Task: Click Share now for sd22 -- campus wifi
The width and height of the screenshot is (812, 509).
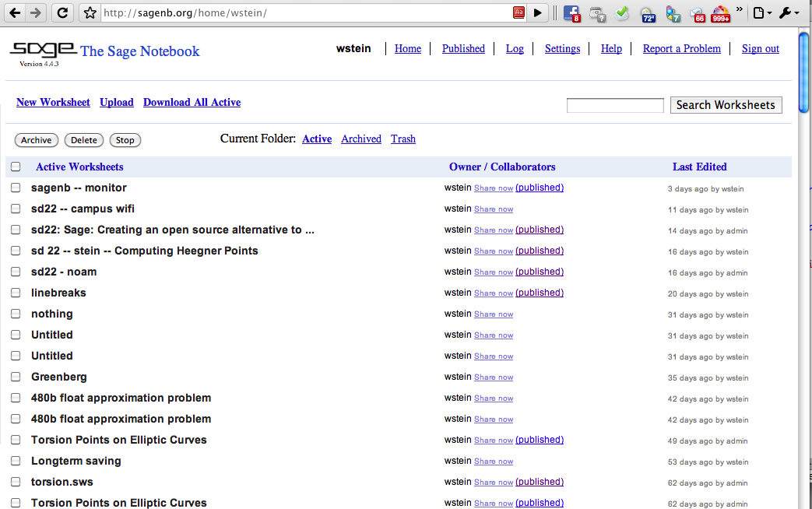Action: coord(494,209)
